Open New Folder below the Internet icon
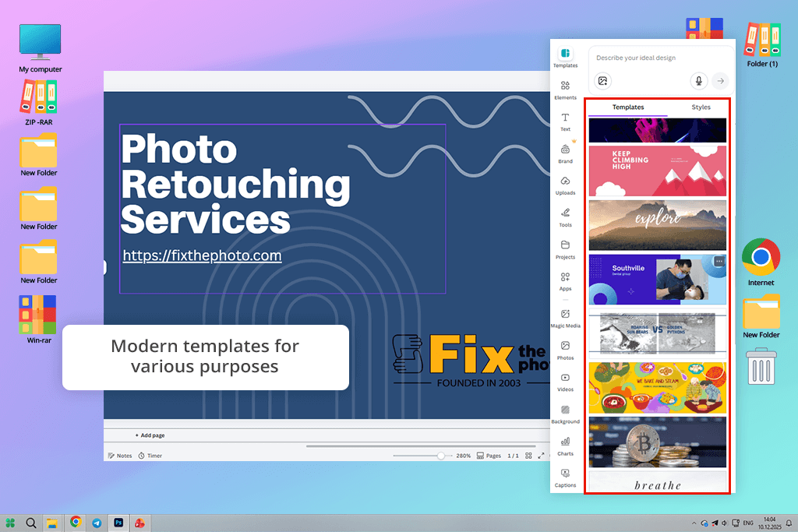This screenshot has width=798, height=532. click(761, 316)
